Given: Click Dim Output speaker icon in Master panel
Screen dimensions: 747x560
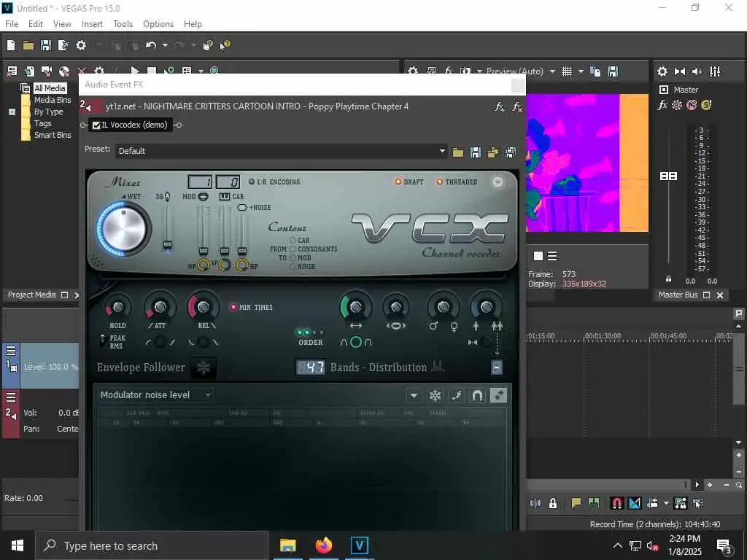Looking at the screenshot, I should [697, 71].
